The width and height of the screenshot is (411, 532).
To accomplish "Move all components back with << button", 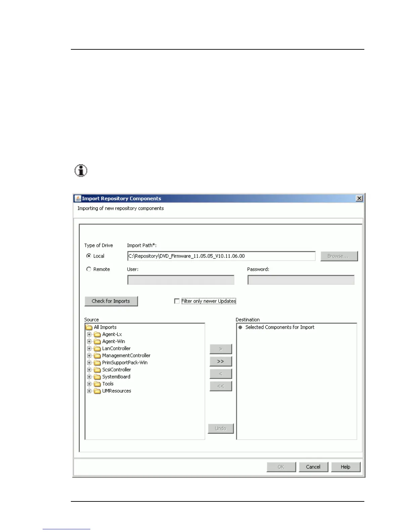I will (221, 386).
